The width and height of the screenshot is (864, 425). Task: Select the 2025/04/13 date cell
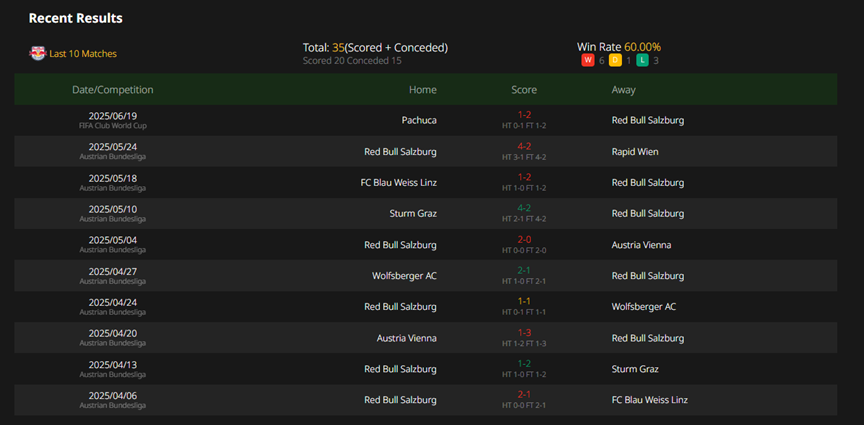[112, 364]
